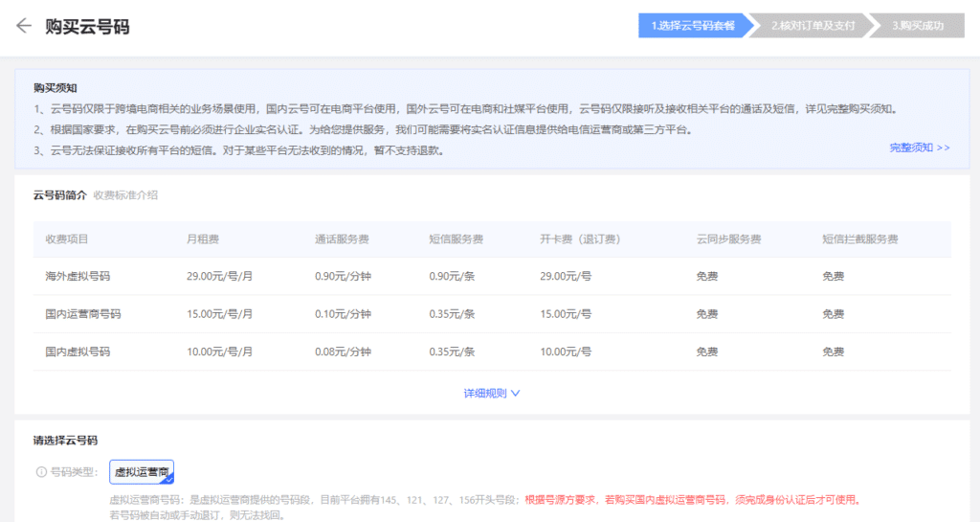980x522 pixels.
Task: Click the 云号码简介 heading
Action: (60, 195)
